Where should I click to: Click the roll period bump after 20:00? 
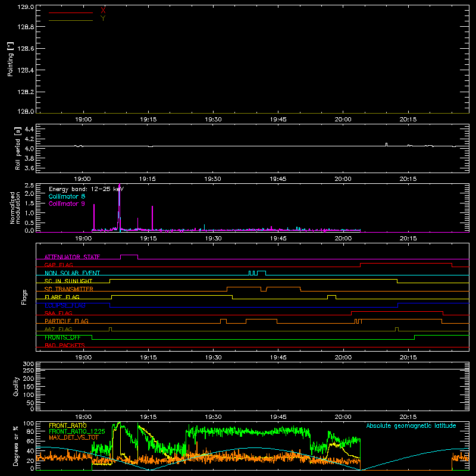[x=386, y=145]
